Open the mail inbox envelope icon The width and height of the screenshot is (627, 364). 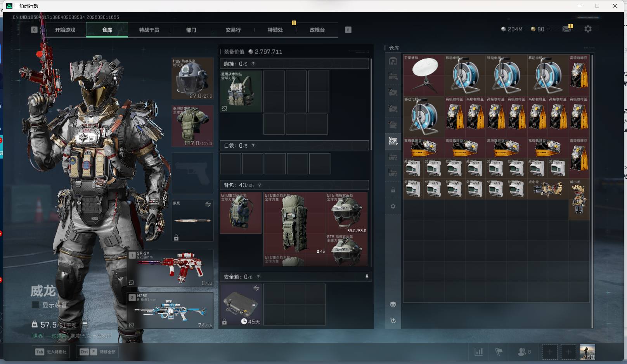pyautogui.click(x=567, y=29)
